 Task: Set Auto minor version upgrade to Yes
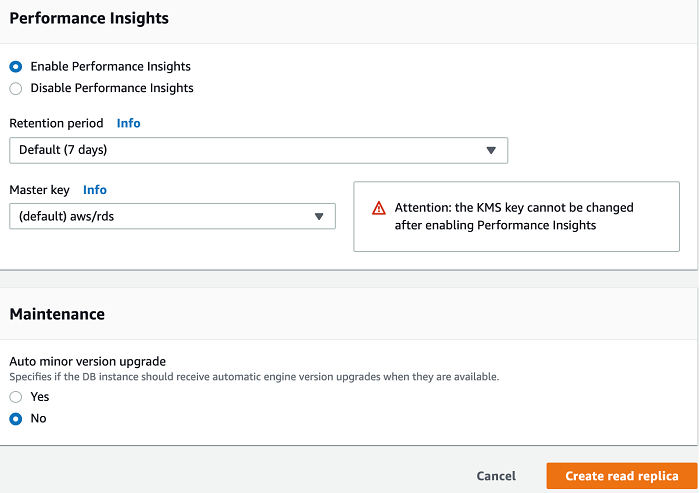(x=16, y=397)
